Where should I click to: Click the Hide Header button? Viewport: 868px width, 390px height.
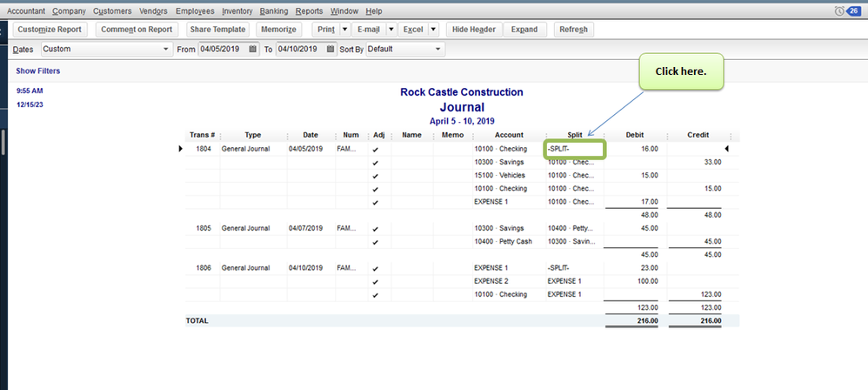pyautogui.click(x=474, y=30)
